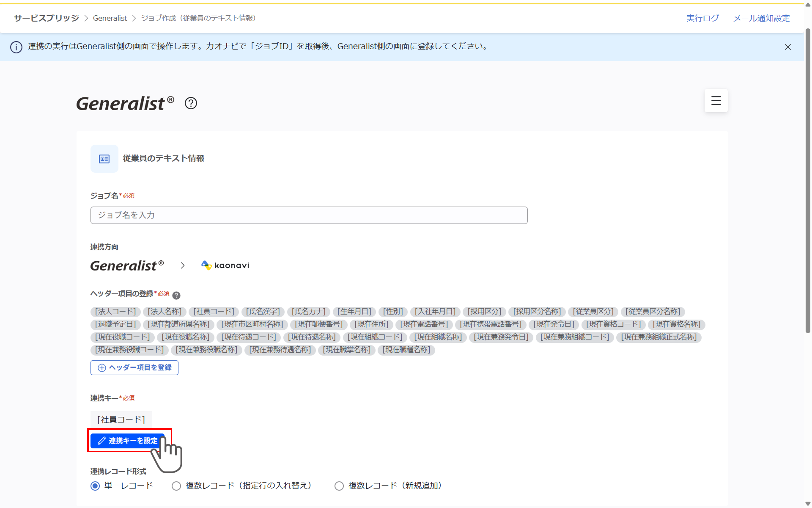This screenshot has height=508, width=812.
Task: Click the [現在兼務待遇名称] header tag
Action: click(x=280, y=350)
